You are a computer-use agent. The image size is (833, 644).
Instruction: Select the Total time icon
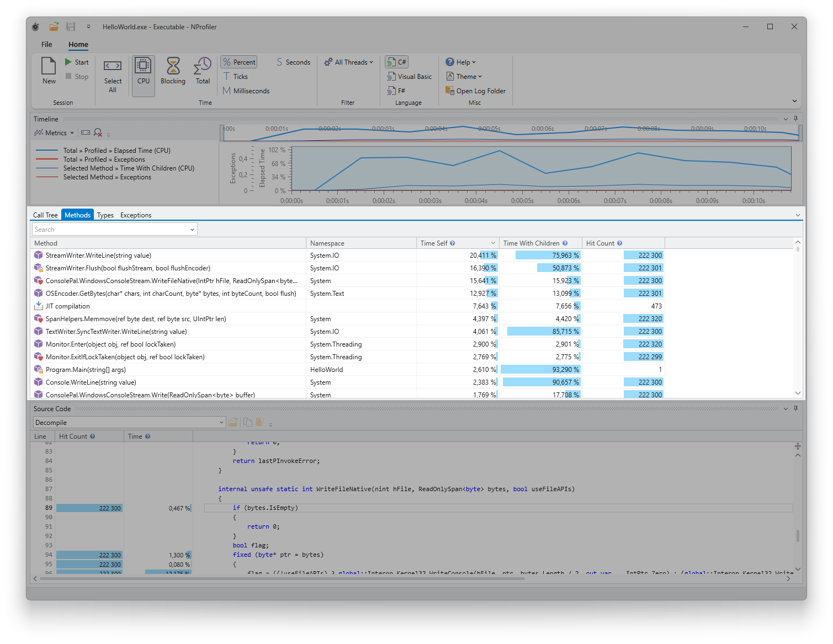(x=203, y=67)
